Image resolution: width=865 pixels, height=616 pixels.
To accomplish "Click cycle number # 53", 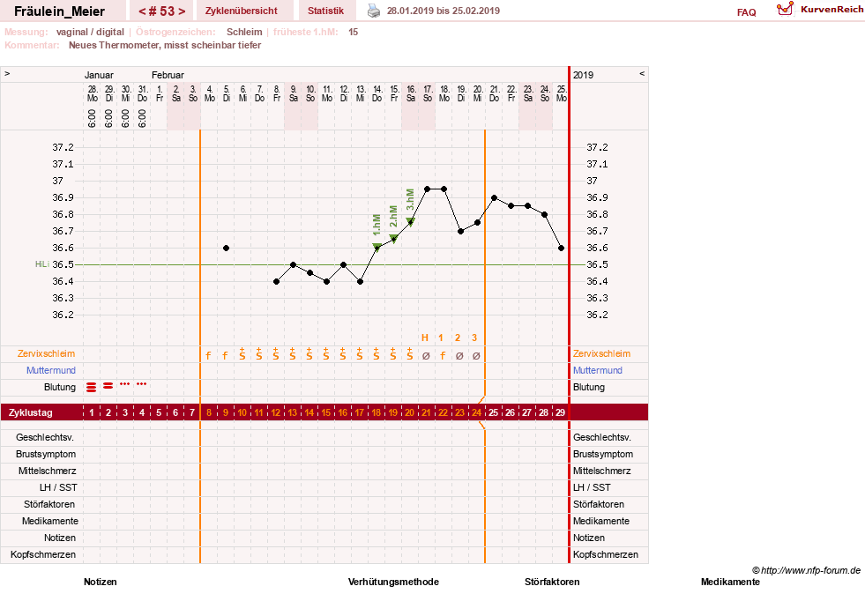I will pyautogui.click(x=161, y=11).
